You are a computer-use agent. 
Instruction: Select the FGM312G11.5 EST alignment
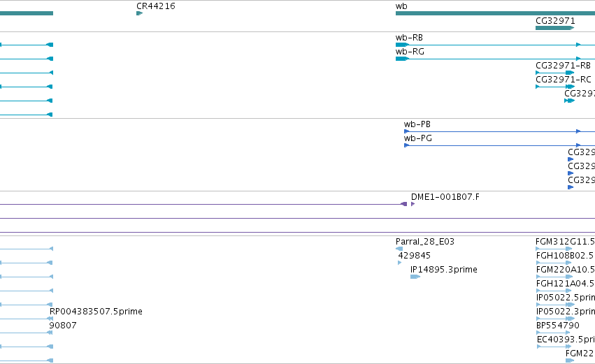(x=553, y=249)
